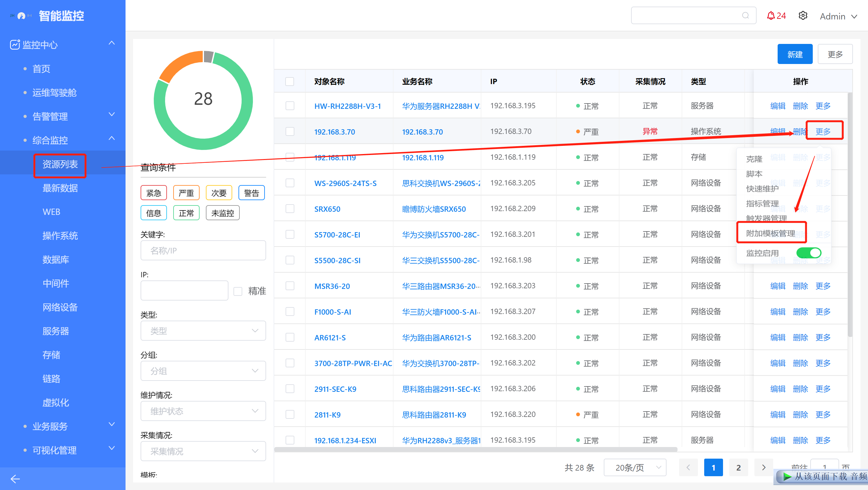
Task: Open 最新数据 in the sidebar
Action: 60,188
